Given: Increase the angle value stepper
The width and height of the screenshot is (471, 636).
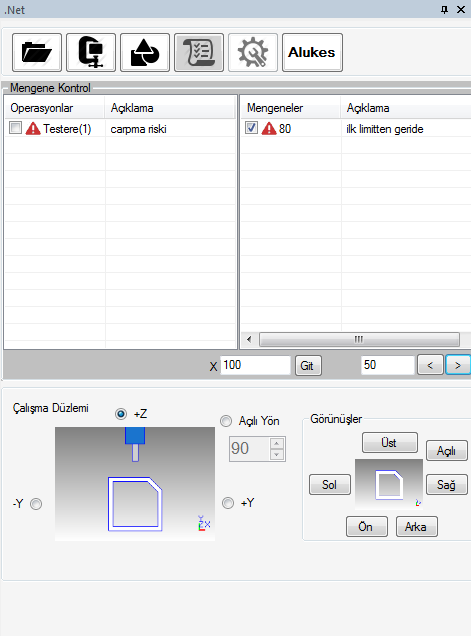Looking at the screenshot, I should coord(277,443).
